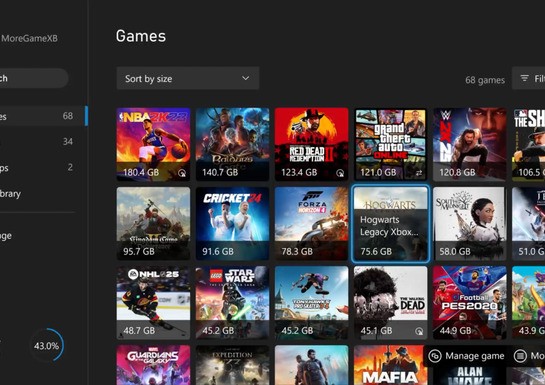Open the Sort by size dropdown
545x385 pixels.
(x=188, y=78)
